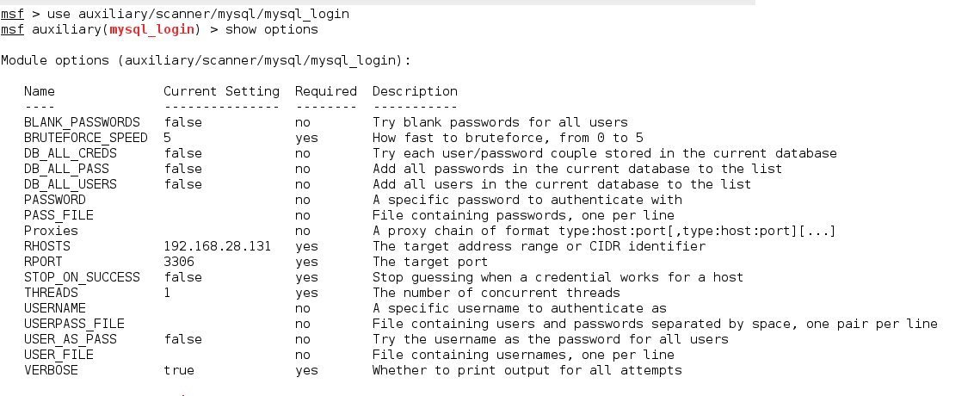Click the Proxies option name
The height and width of the screenshot is (396, 980).
click(51, 231)
